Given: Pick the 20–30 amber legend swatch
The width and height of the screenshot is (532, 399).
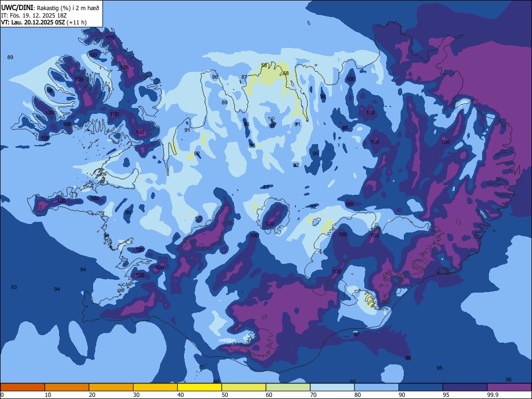Looking at the screenshot, I should click(111, 387).
